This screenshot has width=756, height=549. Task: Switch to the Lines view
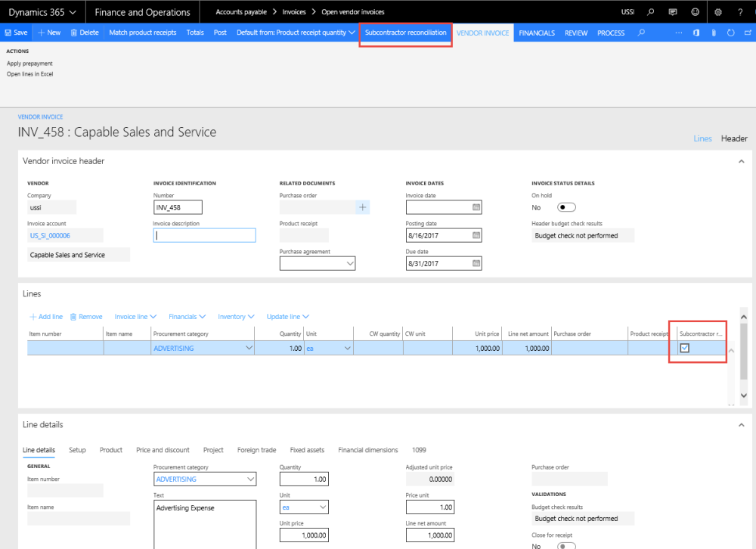[702, 138]
